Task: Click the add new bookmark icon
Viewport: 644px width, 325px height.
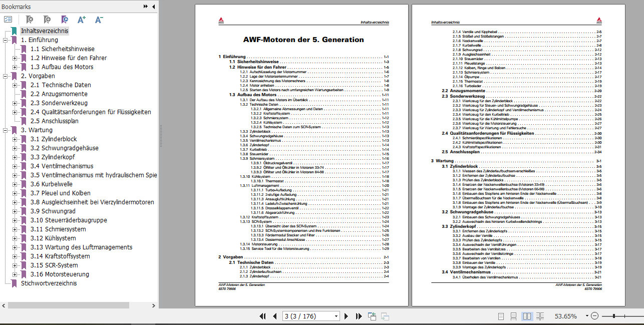Action: (47, 20)
